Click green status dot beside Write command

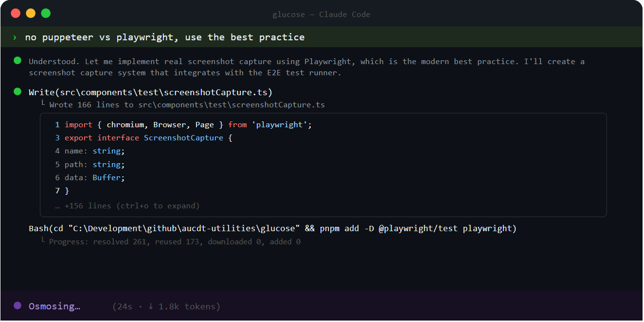[18, 91]
